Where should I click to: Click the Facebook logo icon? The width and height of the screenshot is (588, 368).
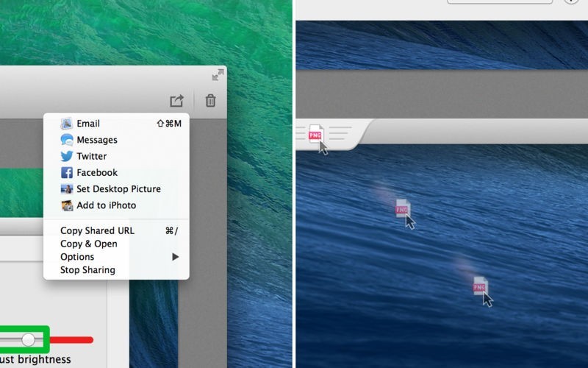(x=67, y=173)
